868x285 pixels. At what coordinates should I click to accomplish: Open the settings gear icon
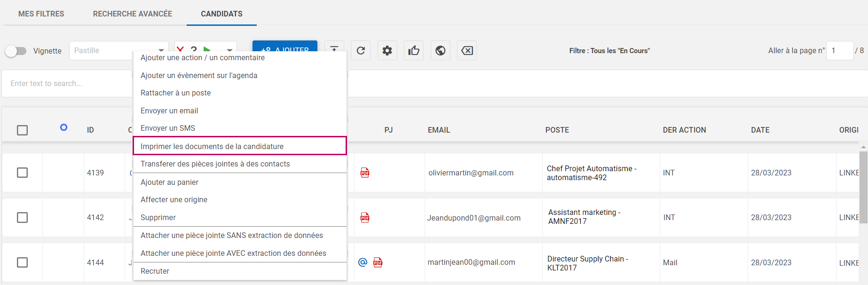coord(387,51)
